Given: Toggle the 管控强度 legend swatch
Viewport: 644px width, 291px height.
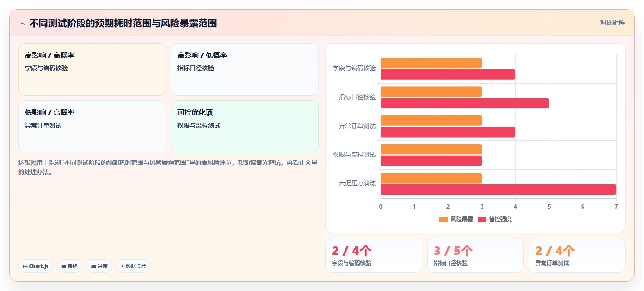Looking at the screenshot, I should (482, 219).
